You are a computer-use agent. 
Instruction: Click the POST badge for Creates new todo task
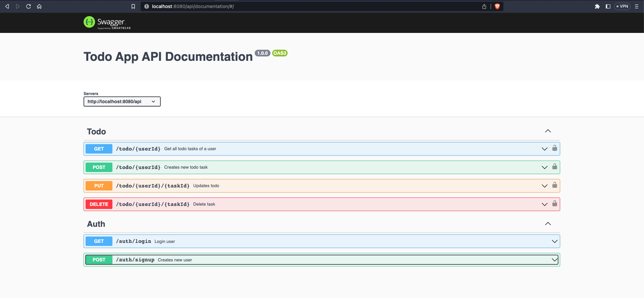pyautogui.click(x=99, y=167)
